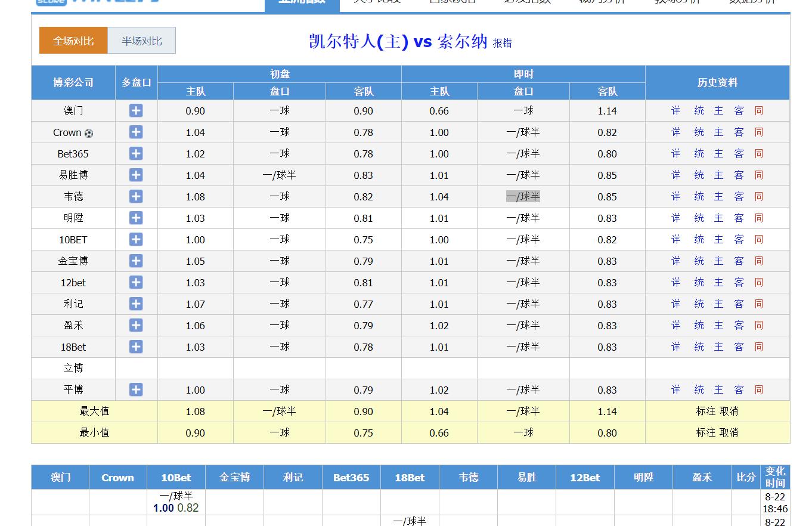Switch to 全场对比 tab
Viewport: 812px width, 526px height.
(x=73, y=41)
